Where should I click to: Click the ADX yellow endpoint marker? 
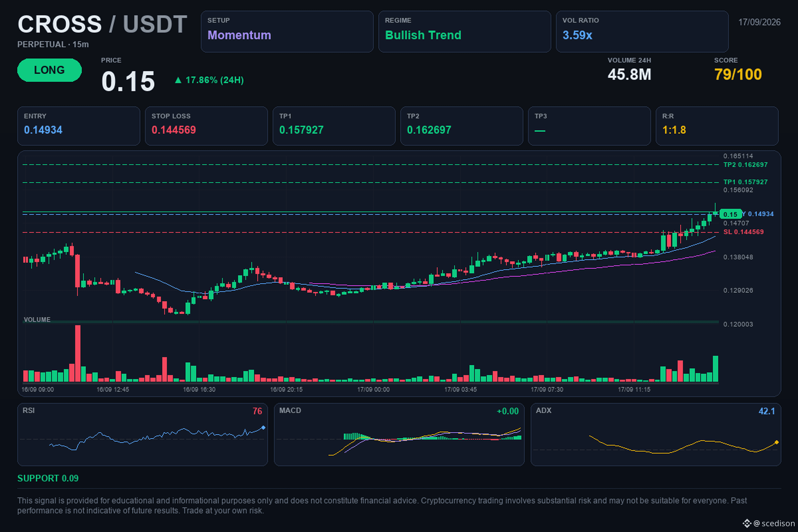point(776,443)
